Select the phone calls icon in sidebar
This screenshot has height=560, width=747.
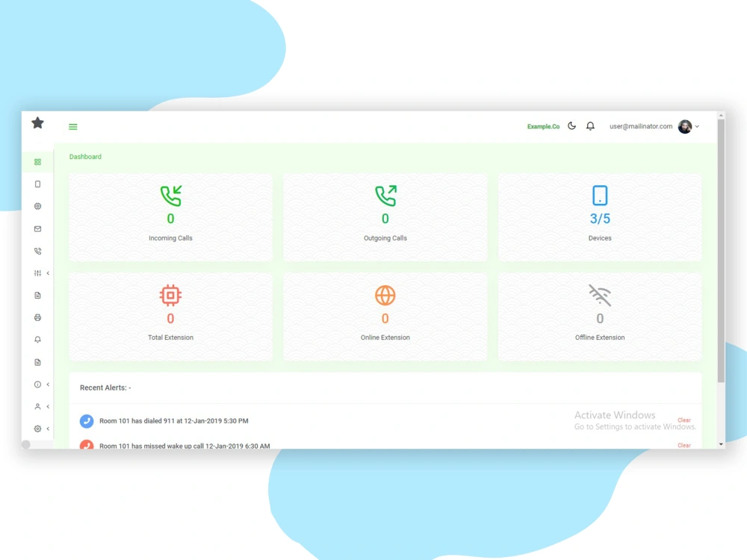coord(37,251)
